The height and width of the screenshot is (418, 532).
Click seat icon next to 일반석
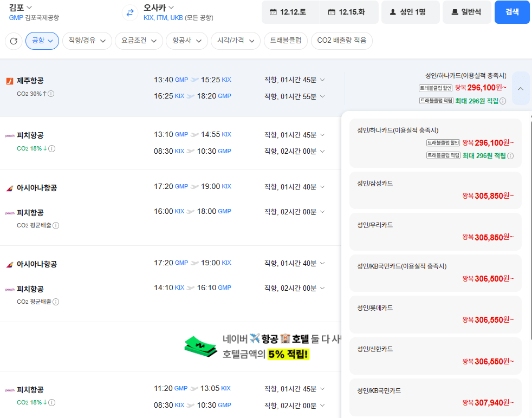click(455, 12)
